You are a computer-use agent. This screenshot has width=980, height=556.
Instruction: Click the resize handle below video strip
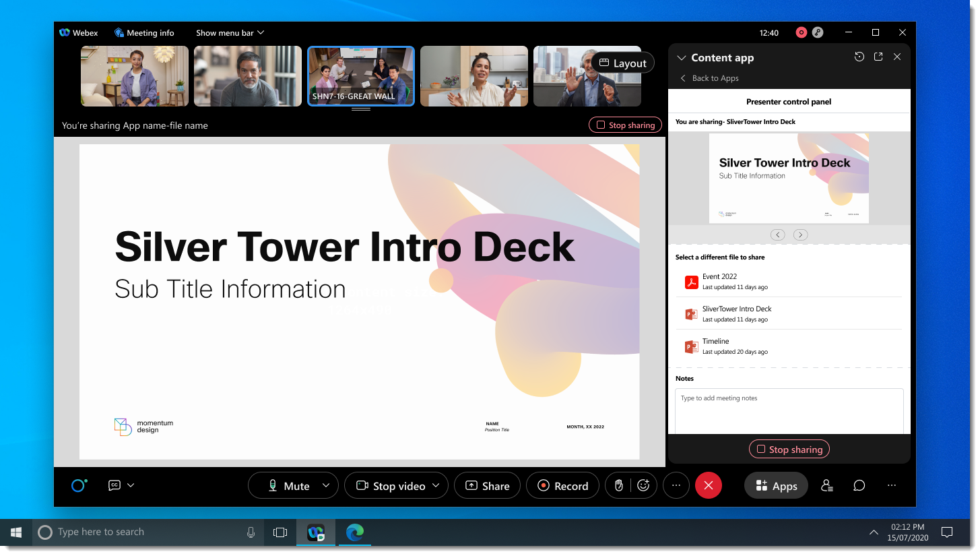(x=361, y=109)
